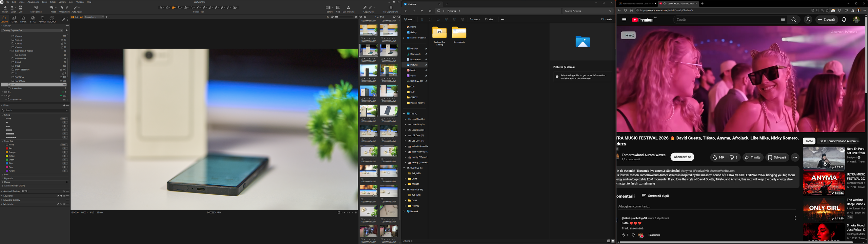The image size is (868, 244).
Task: Click Copy adjustments arrow icon
Action: pos(365,7)
